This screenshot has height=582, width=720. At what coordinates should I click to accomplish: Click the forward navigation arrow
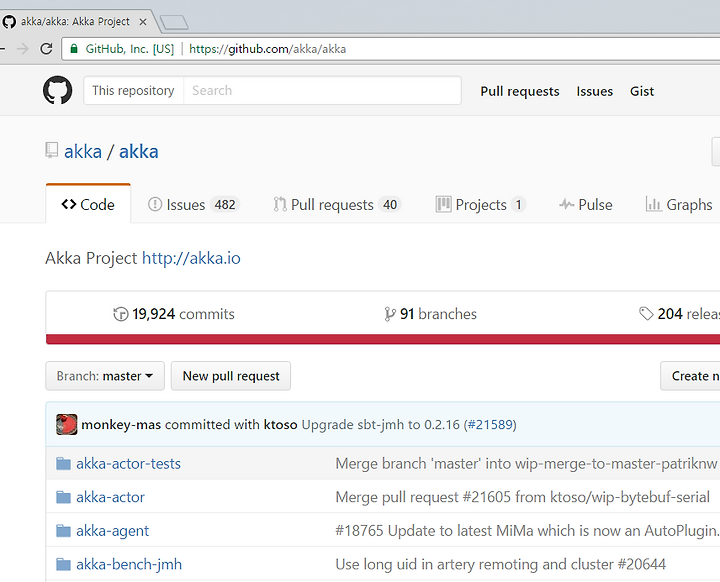pyautogui.click(x=22, y=49)
